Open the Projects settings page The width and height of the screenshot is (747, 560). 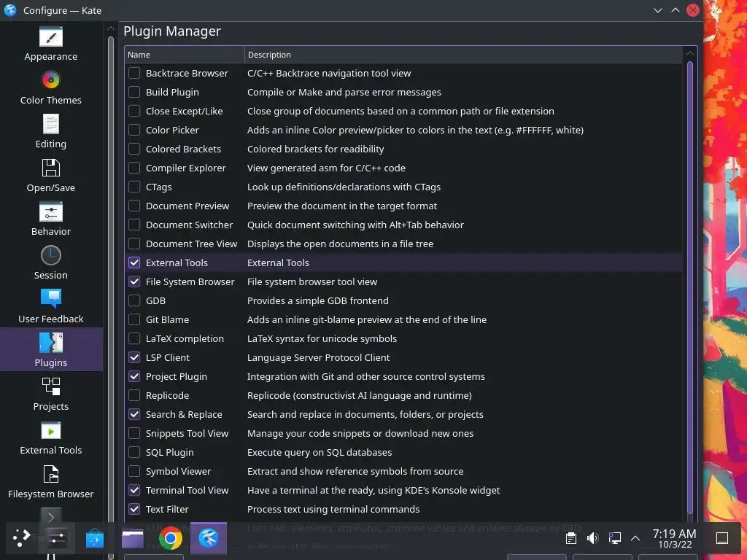click(51, 394)
